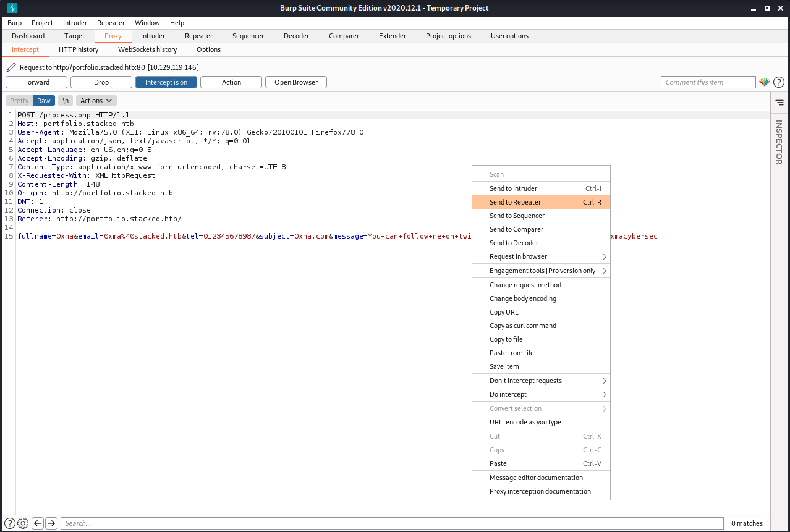Open the User options tab
Image resolution: width=790 pixels, height=532 pixels.
[509, 36]
